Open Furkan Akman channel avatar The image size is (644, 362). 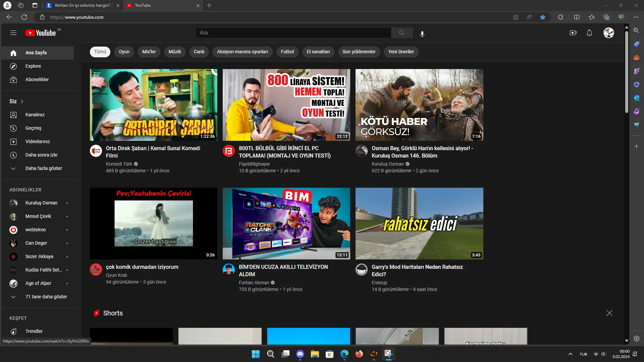click(229, 269)
